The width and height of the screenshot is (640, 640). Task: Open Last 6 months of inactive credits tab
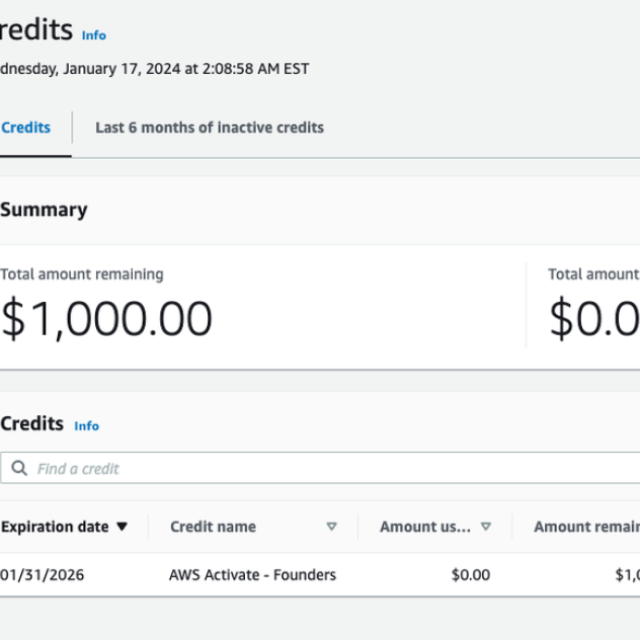(x=209, y=128)
